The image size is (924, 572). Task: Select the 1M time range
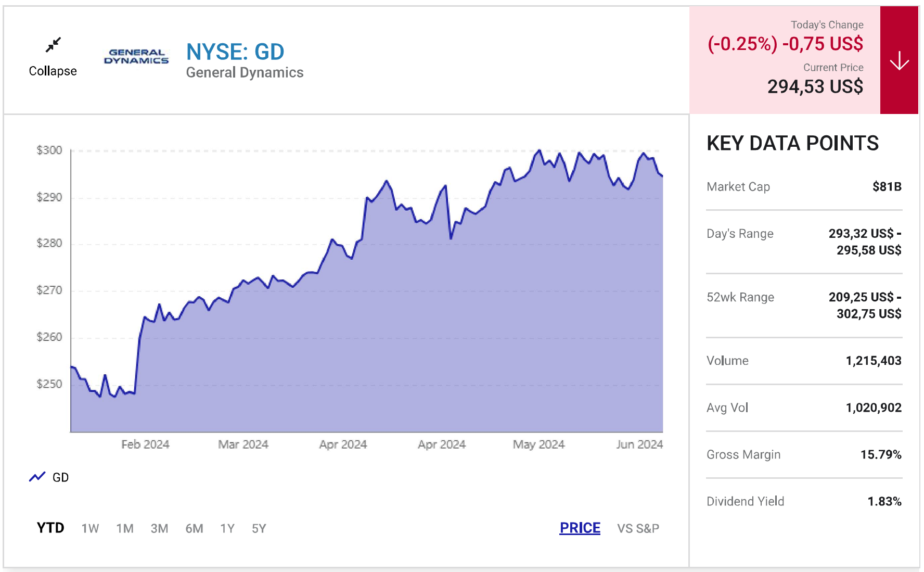[x=125, y=528]
